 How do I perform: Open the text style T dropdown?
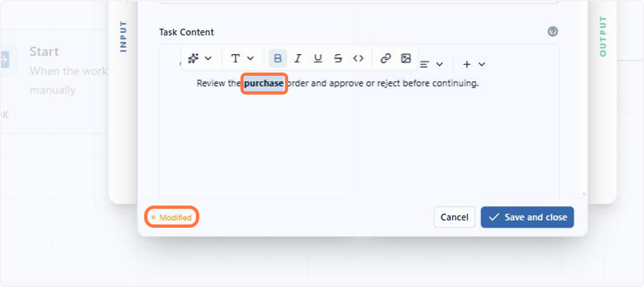[242, 58]
